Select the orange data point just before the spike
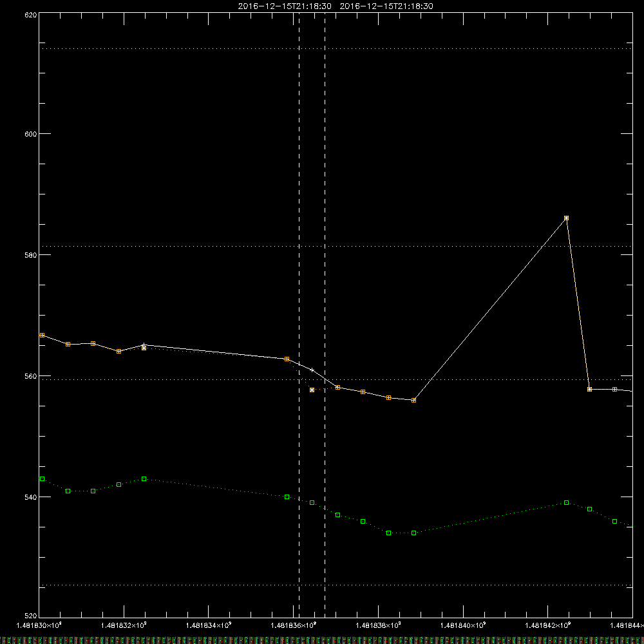 click(413, 400)
